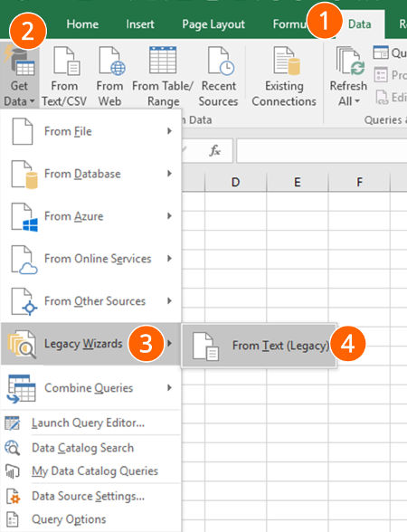The width and height of the screenshot is (407, 532).
Task: Click the From Text/CSV icon
Action: coord(66,62)
